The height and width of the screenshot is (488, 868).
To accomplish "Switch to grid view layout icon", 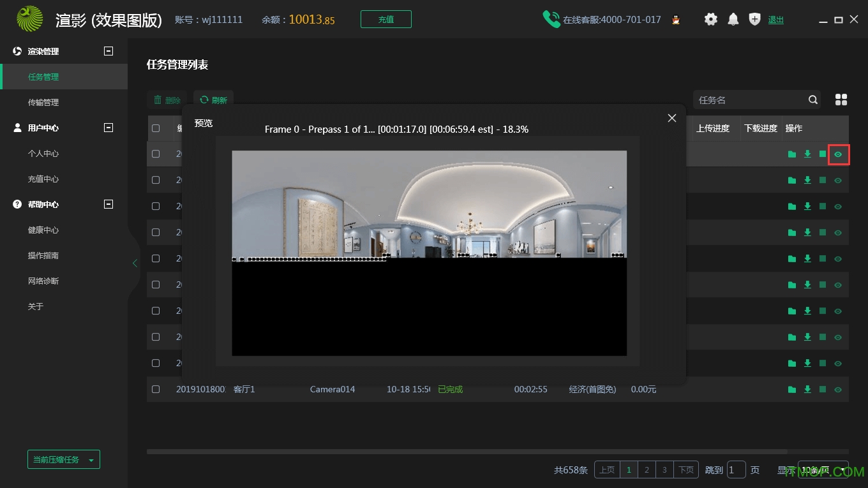I will tap(841, 100).
